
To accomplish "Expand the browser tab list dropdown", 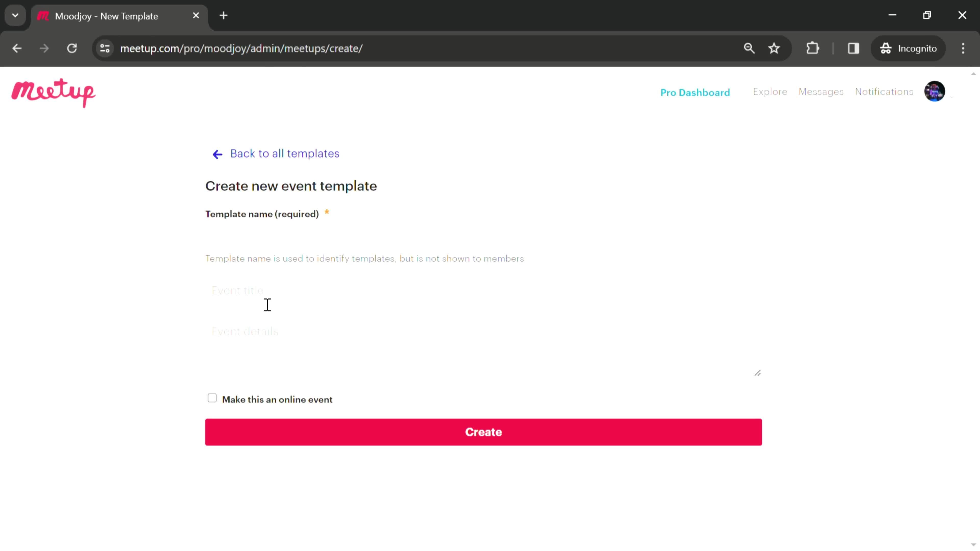I will click(15, 15).
